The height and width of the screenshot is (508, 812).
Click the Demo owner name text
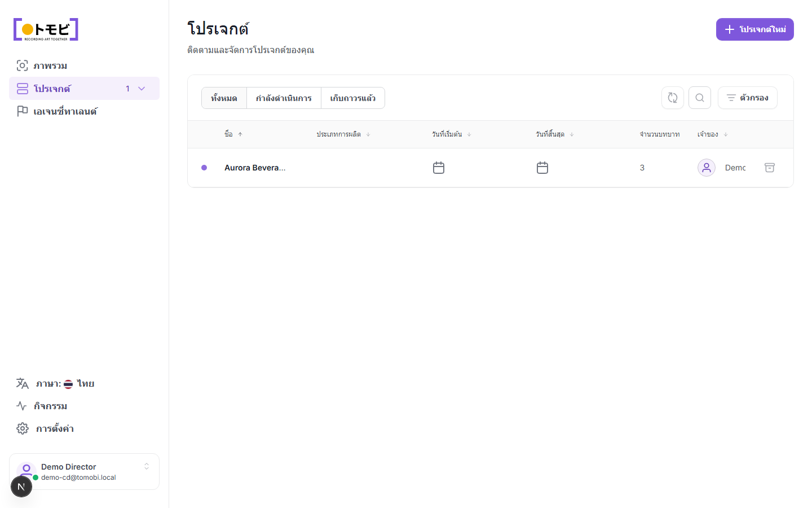point(735,168)
